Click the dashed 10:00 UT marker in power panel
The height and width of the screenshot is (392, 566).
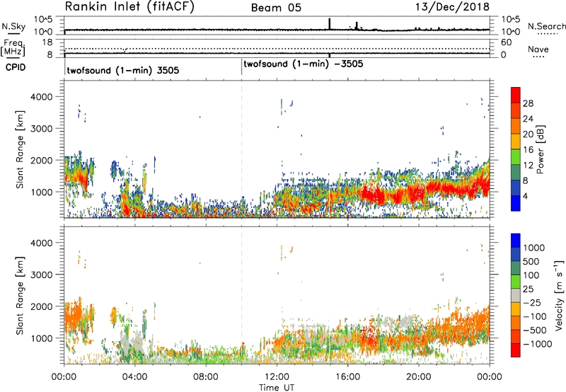coord(241,149)
